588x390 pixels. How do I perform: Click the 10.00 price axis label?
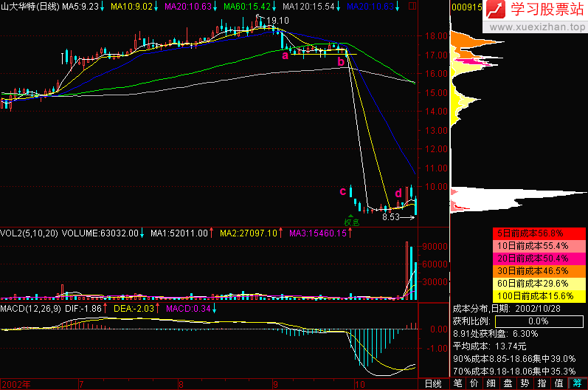point(437,187)
